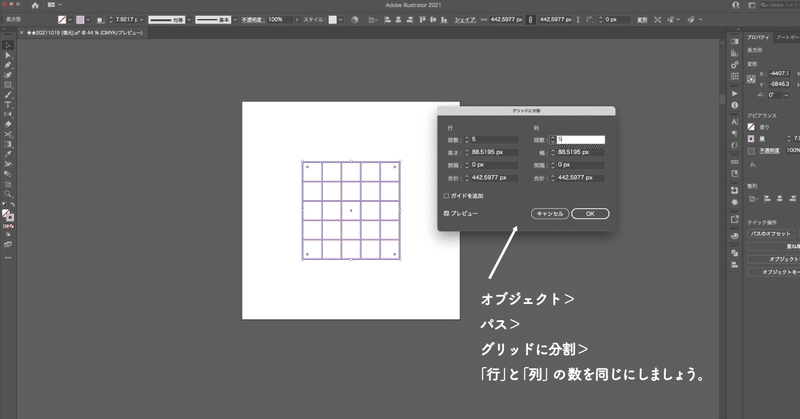Select the Paintbrush tool
800x419 pixels.
(8, 94)
